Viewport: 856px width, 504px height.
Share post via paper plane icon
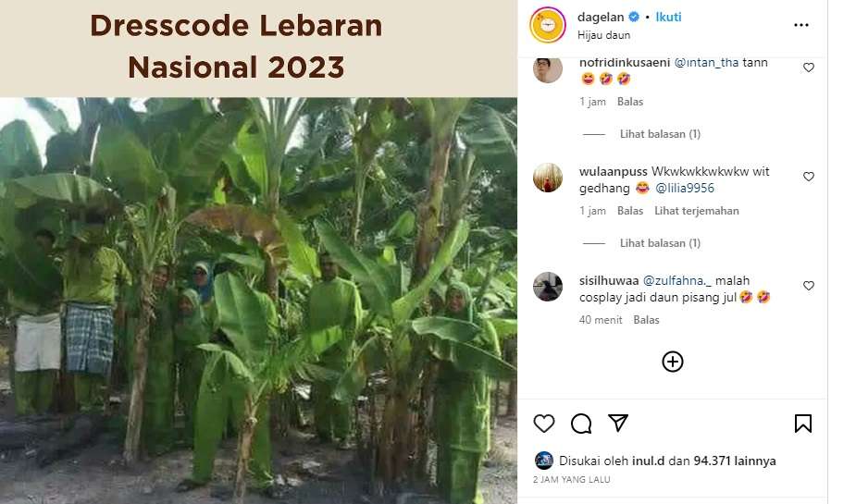click(x=618, y=423)
